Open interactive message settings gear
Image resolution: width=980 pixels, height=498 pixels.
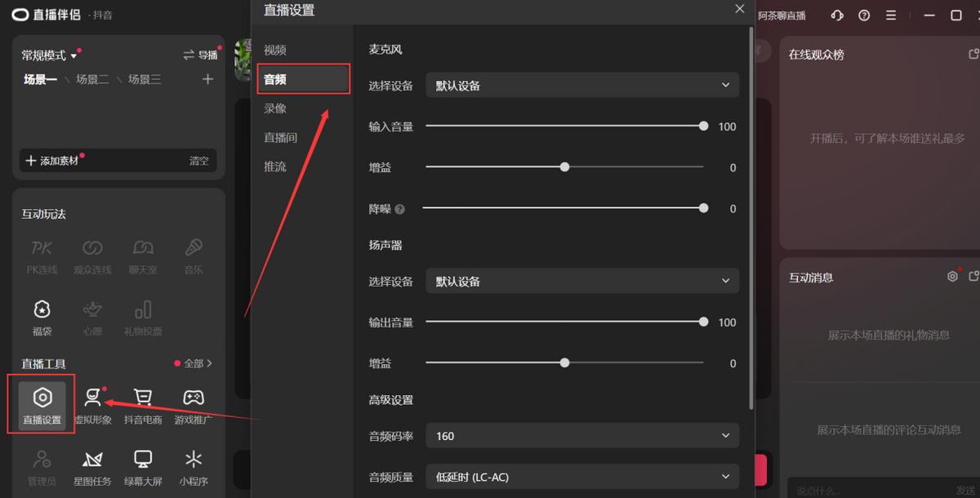click(x=951, y=276)
